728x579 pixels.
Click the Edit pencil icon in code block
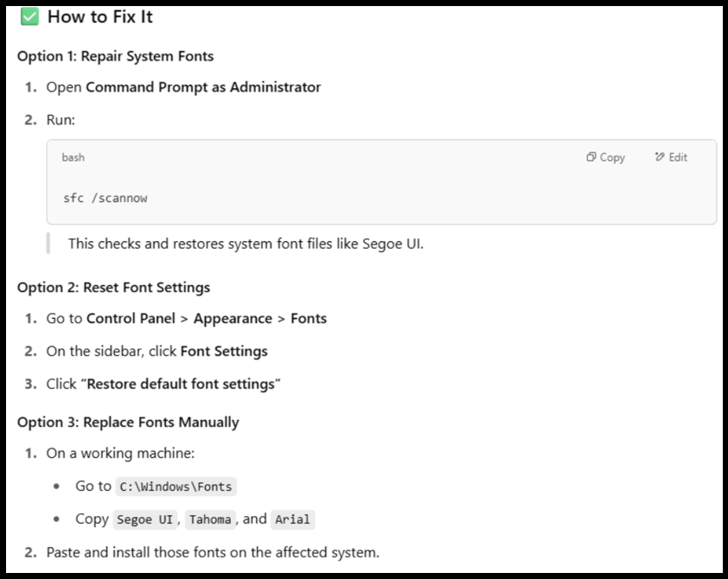pos(660,156)
